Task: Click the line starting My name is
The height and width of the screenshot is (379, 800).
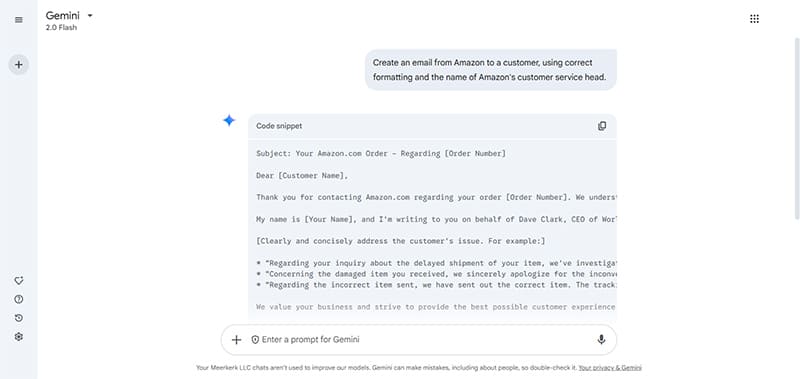Action: 436,219
